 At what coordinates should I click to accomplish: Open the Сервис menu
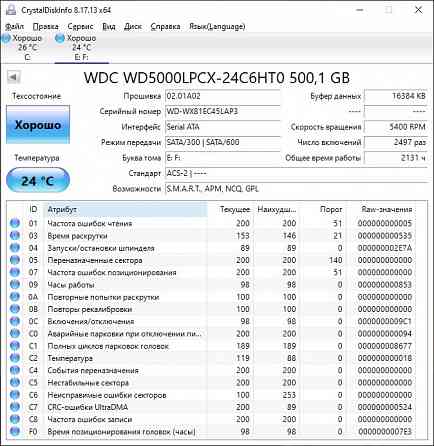[x=80, y=26]
